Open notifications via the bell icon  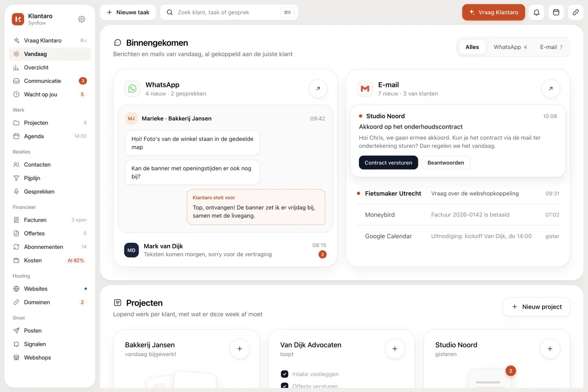click(536, 12)
